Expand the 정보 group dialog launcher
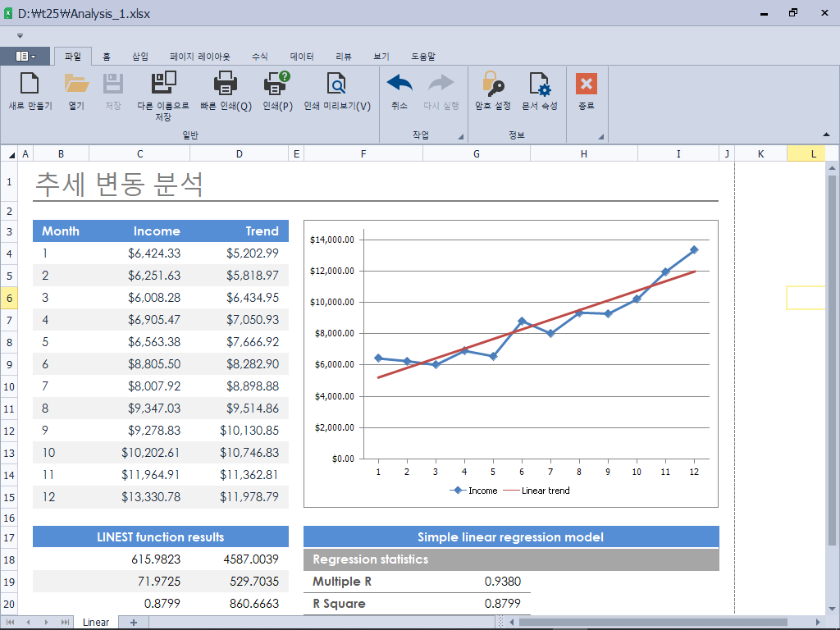 [x=600, y=137]
